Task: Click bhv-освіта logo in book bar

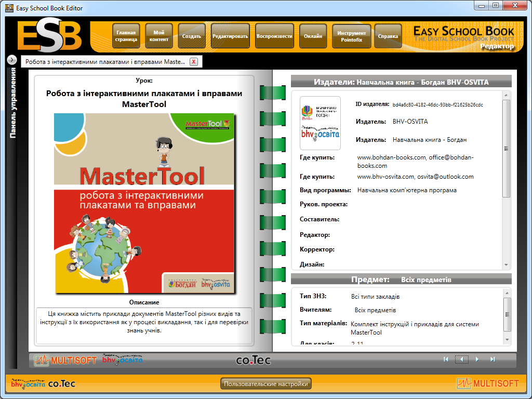Action: pyautogui.click(x=123, y=360)
